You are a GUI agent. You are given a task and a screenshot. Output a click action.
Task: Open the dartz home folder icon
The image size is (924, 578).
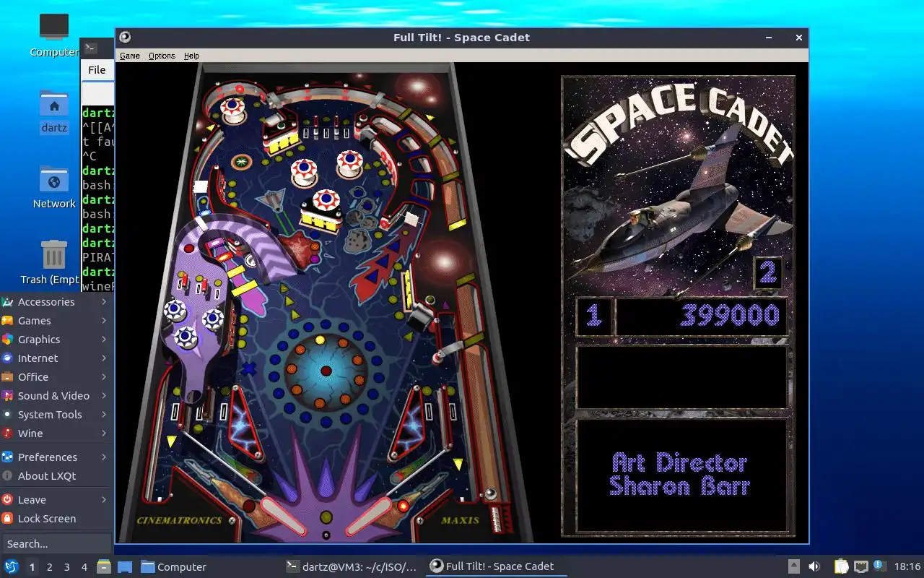(54, 112)
